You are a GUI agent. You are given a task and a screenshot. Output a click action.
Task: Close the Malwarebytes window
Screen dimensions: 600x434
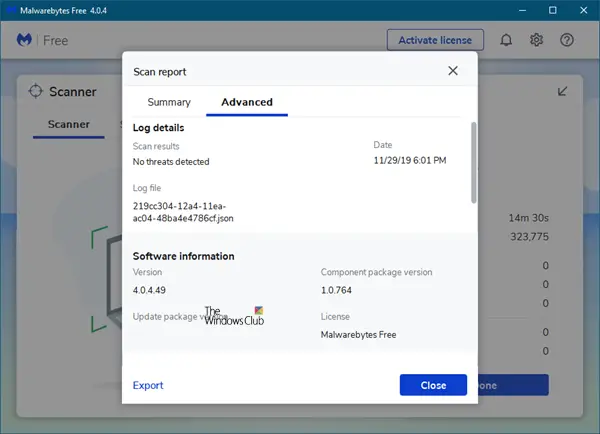(x=583, y=10)
